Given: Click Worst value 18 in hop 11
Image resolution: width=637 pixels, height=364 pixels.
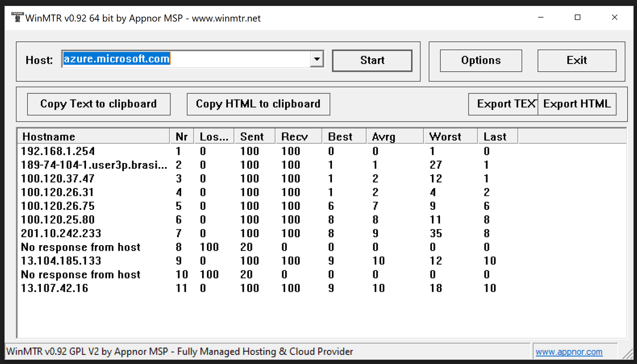Looking at the screenshot, I should (435, 288).
